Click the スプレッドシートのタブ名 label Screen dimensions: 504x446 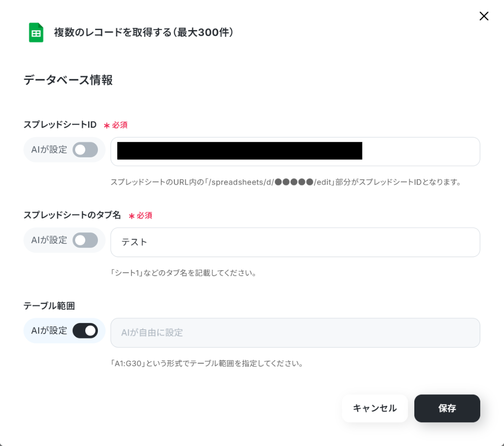click(72, 215)
